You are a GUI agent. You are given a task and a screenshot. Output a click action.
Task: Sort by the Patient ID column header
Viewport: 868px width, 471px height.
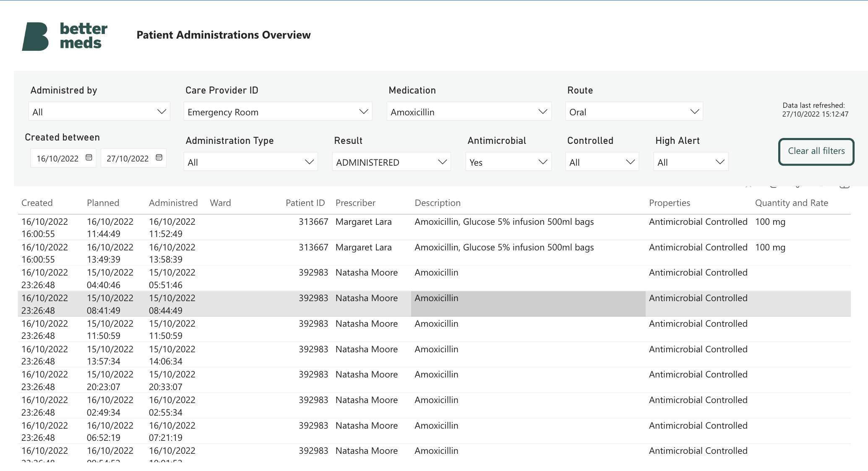pos(305,203)
